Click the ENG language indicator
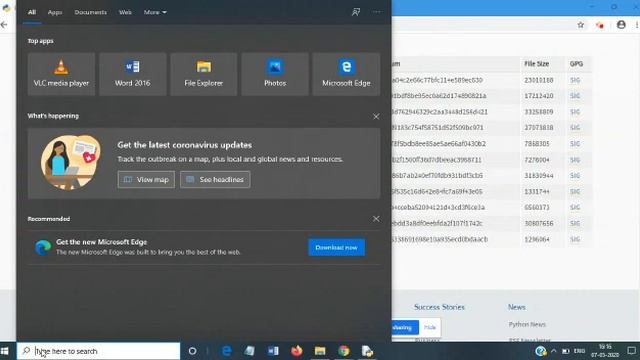Screen dimensions: 640x360 579,351
